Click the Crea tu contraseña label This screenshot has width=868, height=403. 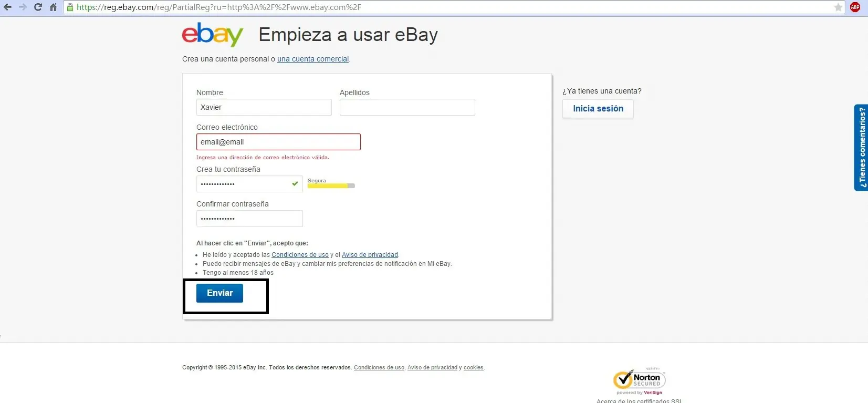coord(228,169)
